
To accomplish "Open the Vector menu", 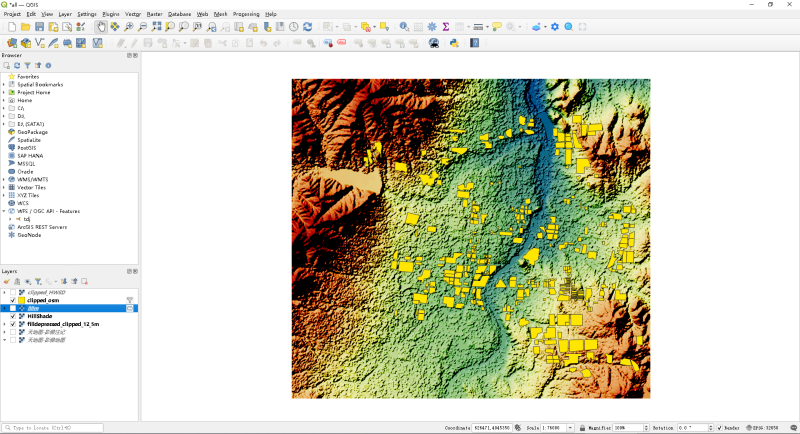I will [x=133, y=14].
